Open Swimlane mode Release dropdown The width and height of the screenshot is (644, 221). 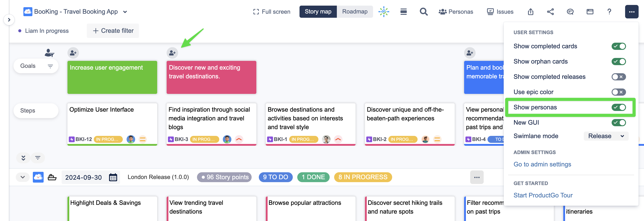606,136
